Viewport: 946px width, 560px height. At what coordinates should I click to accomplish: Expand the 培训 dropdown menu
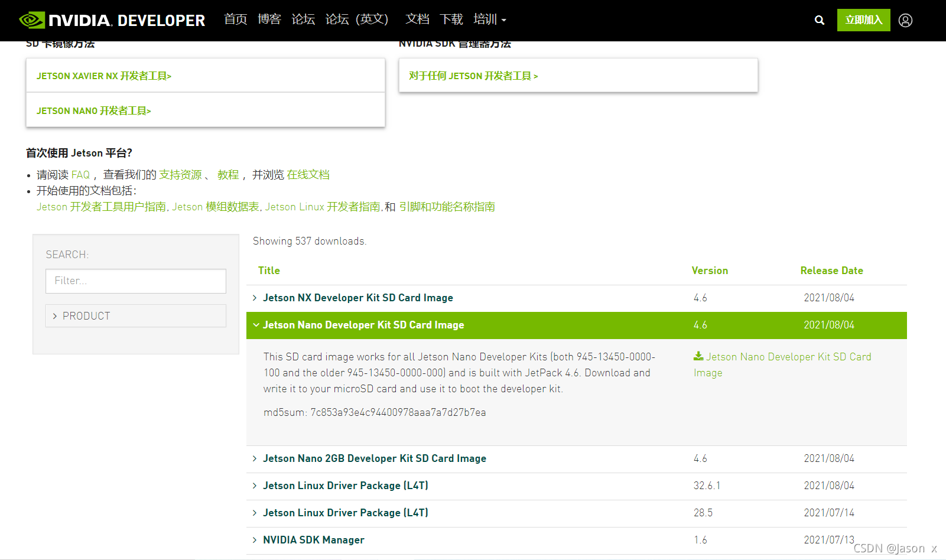click(x=490, y=19)
